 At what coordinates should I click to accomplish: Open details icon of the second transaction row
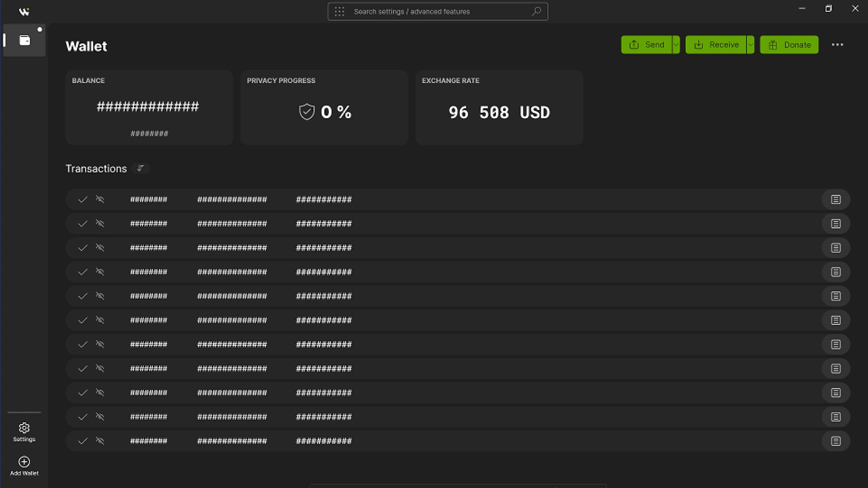click(836, 224)
